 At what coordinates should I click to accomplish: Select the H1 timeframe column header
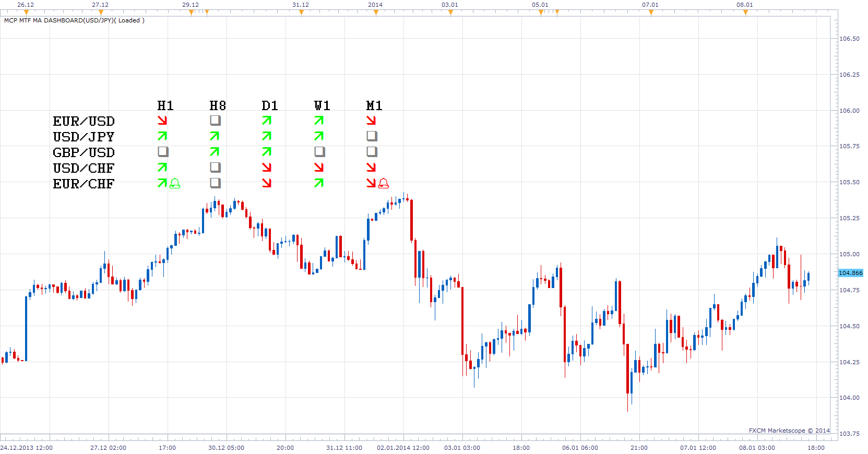click(x=165, y=106)
